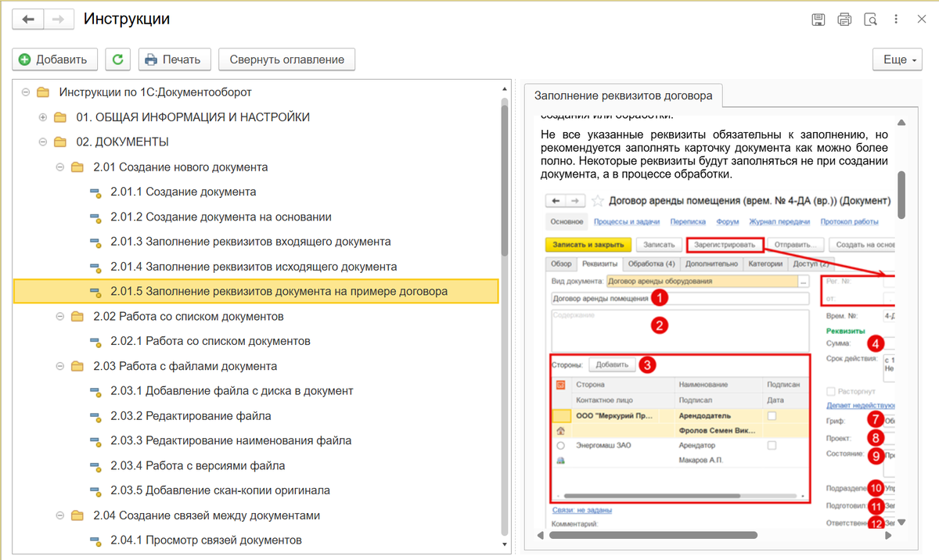Click the document icon of 2.04.1 Просмотр связей документов
The image size is (939, 560).
click(x=95, y=540)
